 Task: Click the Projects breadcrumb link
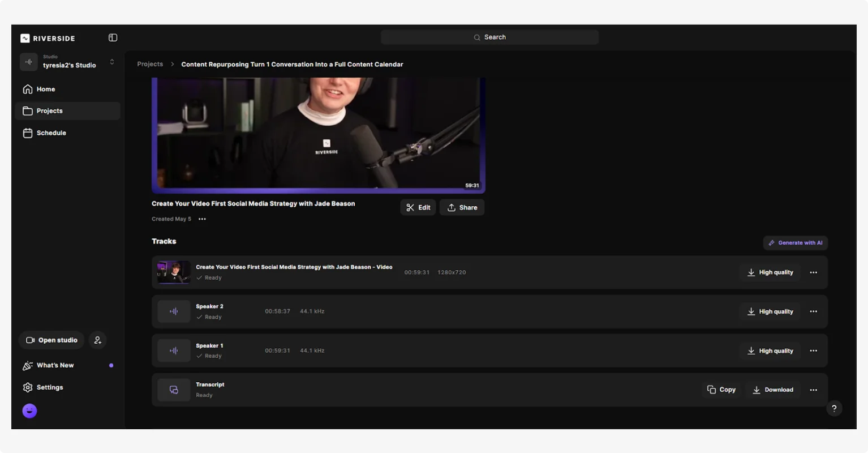(x=150, y=65)
